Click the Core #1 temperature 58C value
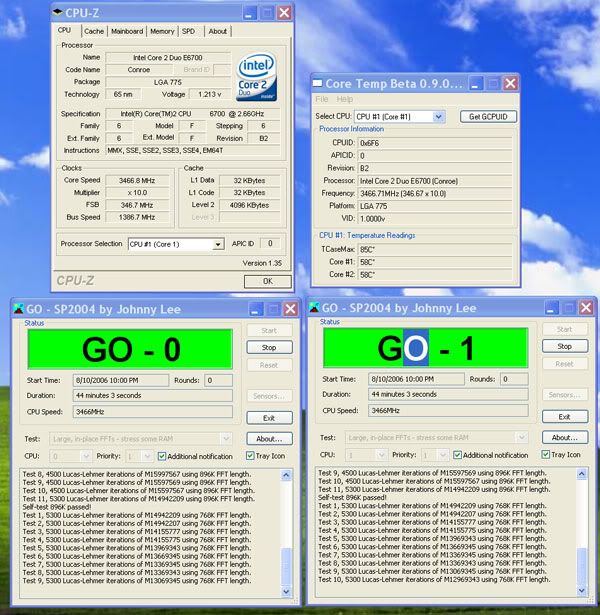600x615 pixels. tap(435, 262)
